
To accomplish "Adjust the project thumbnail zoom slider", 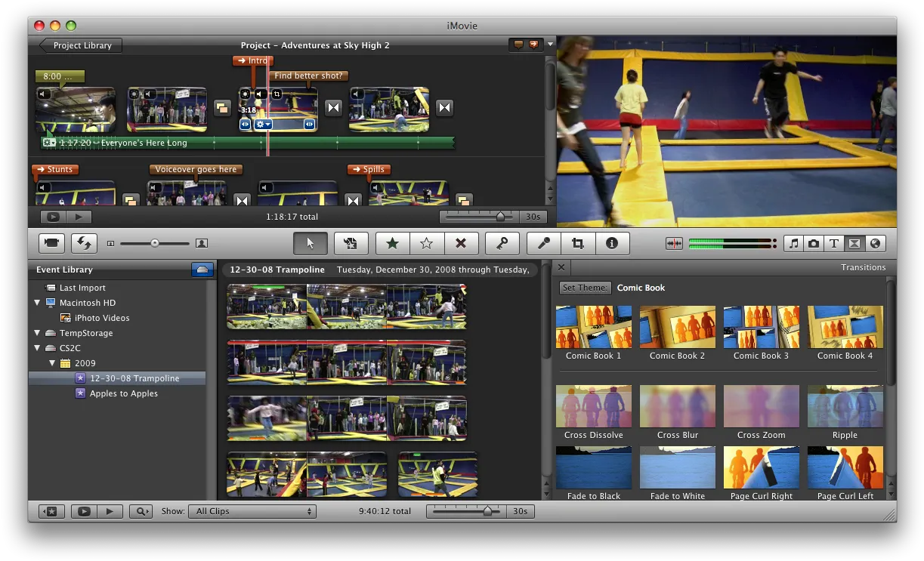I will [x=500, y=217].
